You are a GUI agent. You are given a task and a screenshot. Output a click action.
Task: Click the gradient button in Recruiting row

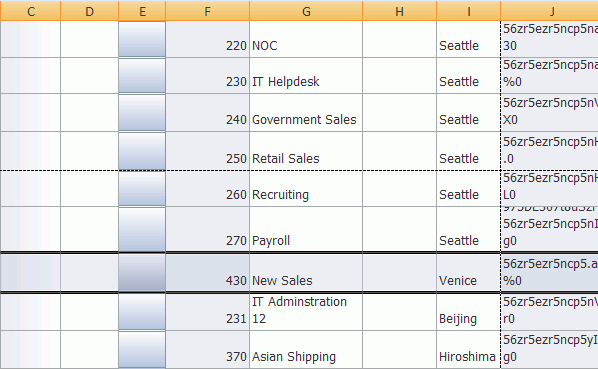(x=142, y=189)
